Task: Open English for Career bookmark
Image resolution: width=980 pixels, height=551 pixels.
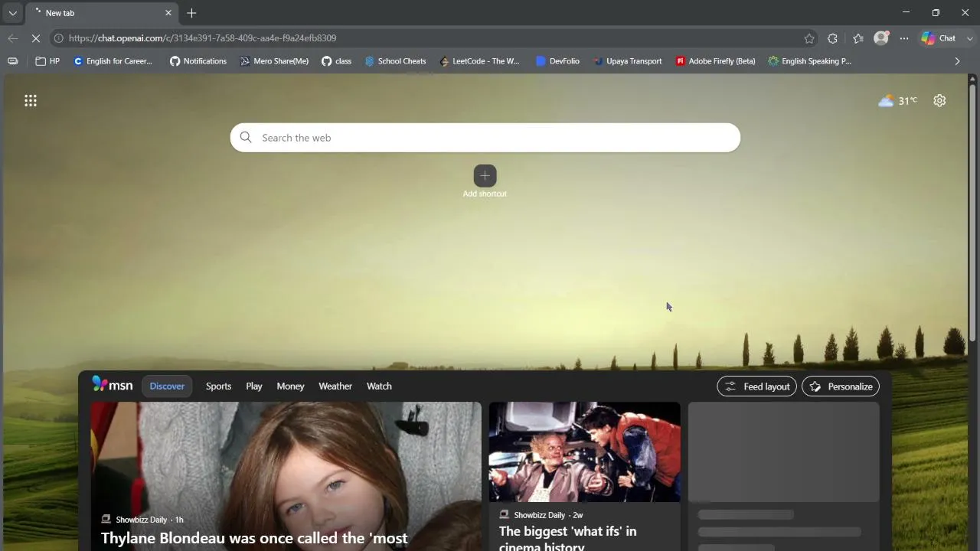Action: pos(113,61)
